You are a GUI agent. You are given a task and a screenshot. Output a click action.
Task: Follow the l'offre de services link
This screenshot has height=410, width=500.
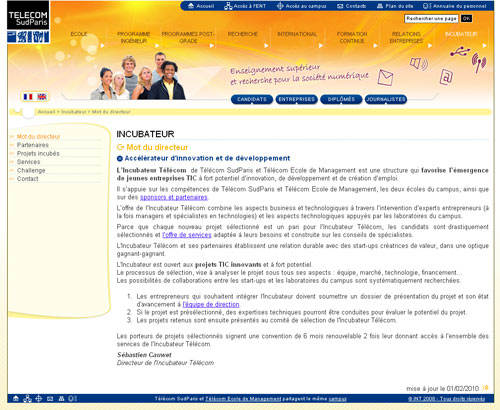(x=187, y=235)
